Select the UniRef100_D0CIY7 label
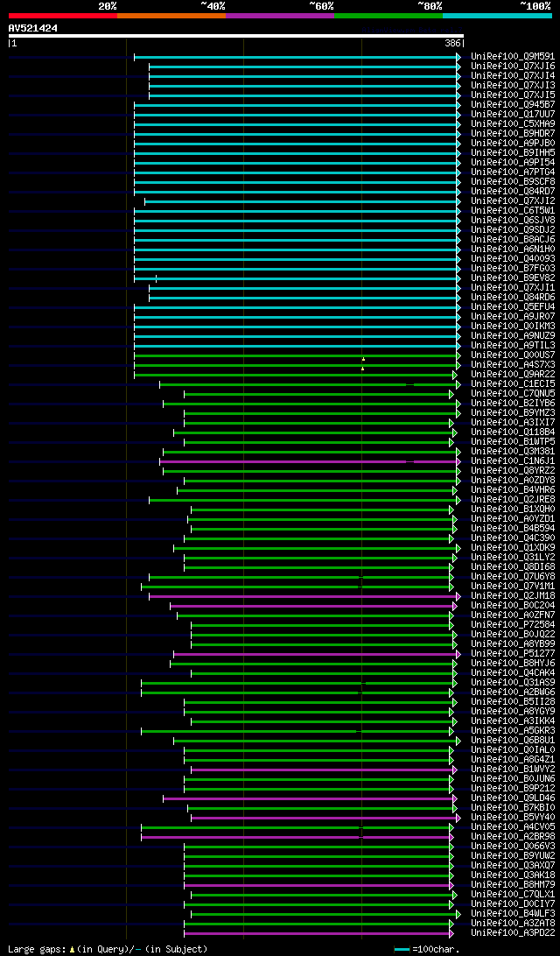The width and height of the screenshot is (560, 956). click(513, 904)
